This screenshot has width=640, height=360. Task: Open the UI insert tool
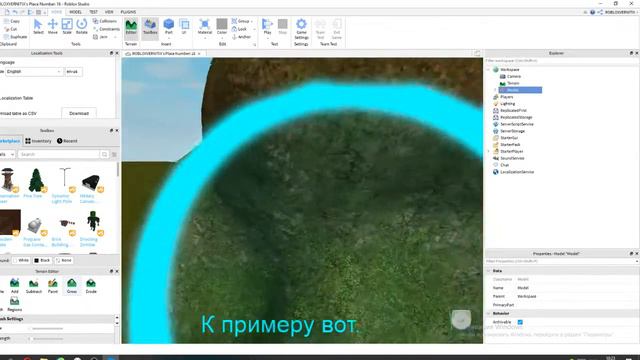coord(184,28)
